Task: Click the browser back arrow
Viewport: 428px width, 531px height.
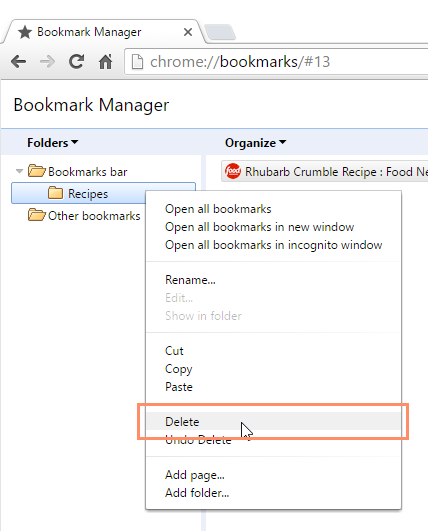Action: pos(18,62)
